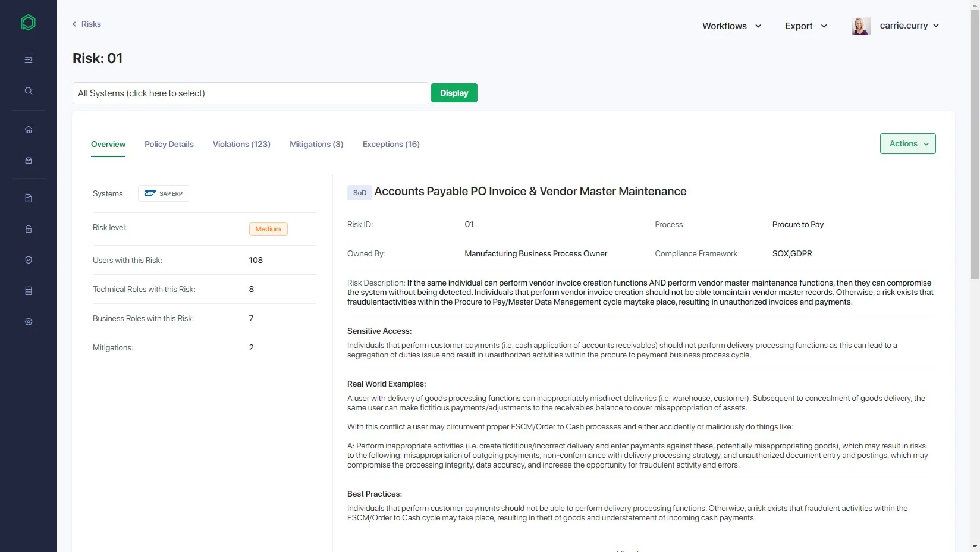Expand the sidebar menu toggle icon
980x552 pixels.
tap(28, 59)
